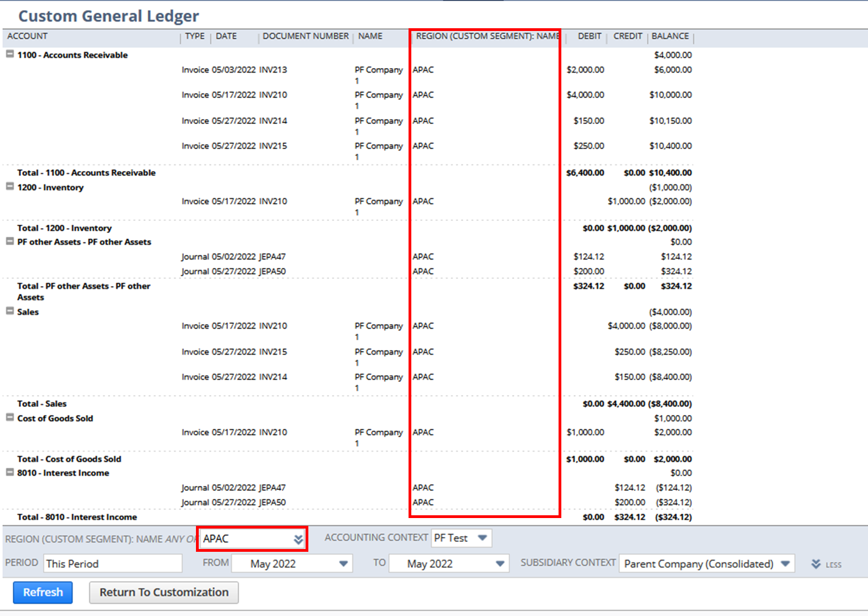
Task: Click the Period field showing This Period
Action: pyautogui.click(x=113, y=563)
